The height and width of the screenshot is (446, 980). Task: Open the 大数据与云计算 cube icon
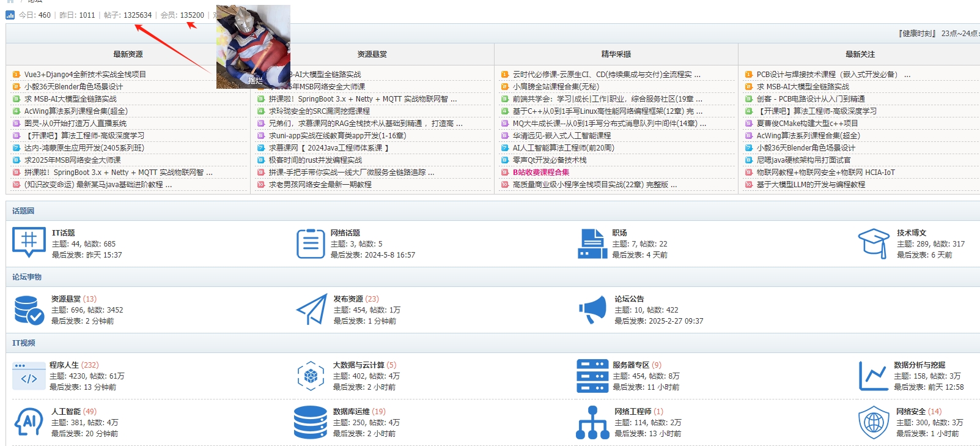[311, 376]
